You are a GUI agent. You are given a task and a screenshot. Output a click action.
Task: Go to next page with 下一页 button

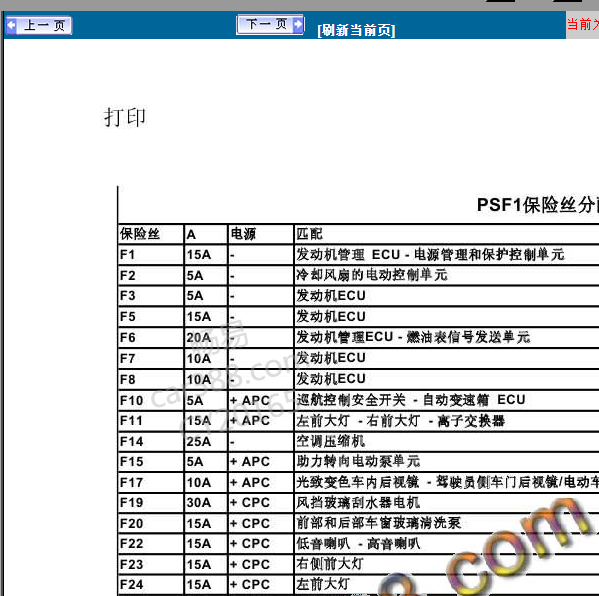pyautogui.click(x=270, y=25)
